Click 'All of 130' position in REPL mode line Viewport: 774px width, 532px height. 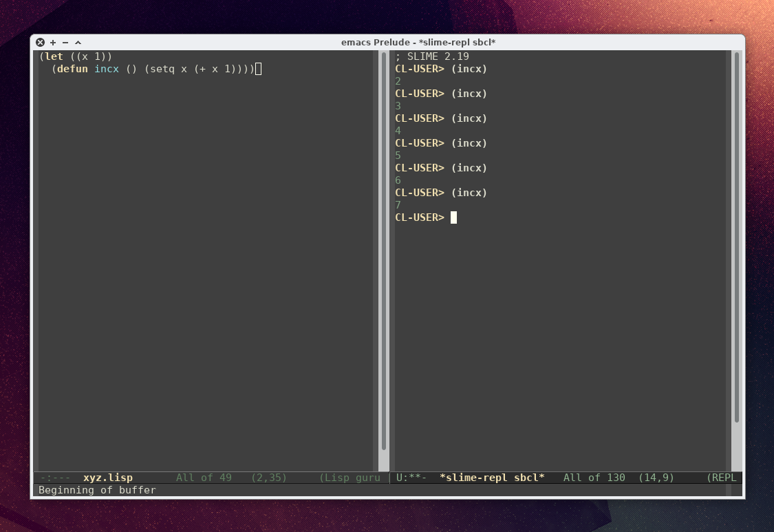coord(594,478)
